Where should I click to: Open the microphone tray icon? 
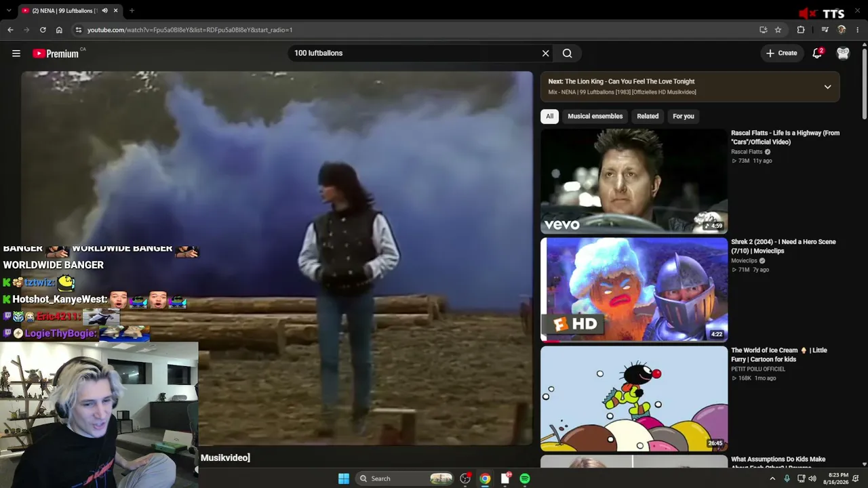pyautogui.click(x=787, y=479)
